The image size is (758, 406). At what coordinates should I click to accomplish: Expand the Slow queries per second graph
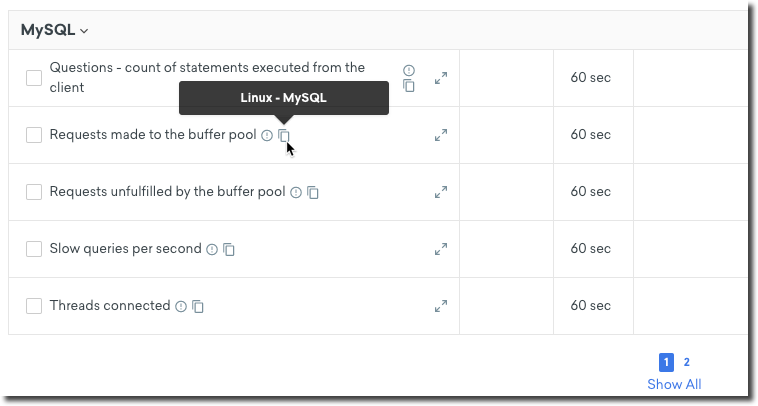tap(440, 249)
